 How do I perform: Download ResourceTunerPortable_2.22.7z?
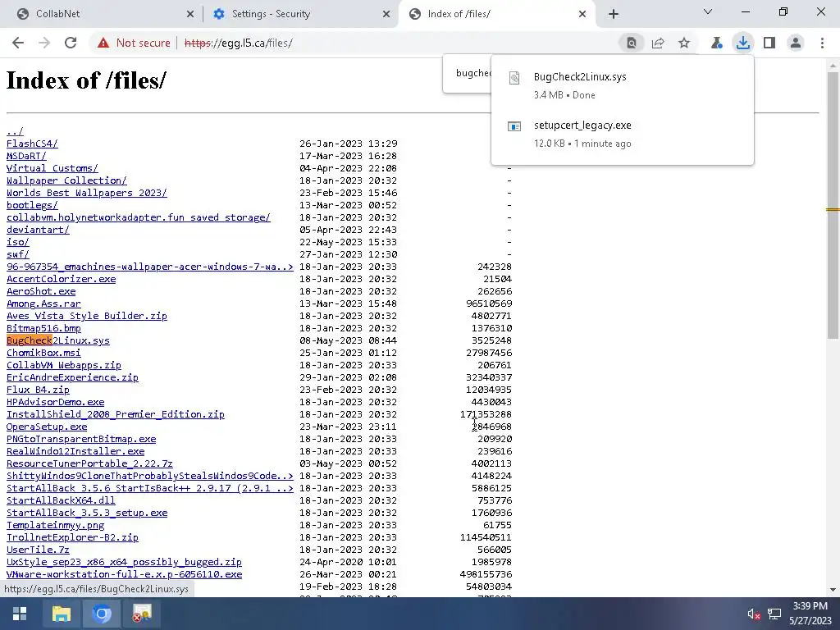pos(89,464)
